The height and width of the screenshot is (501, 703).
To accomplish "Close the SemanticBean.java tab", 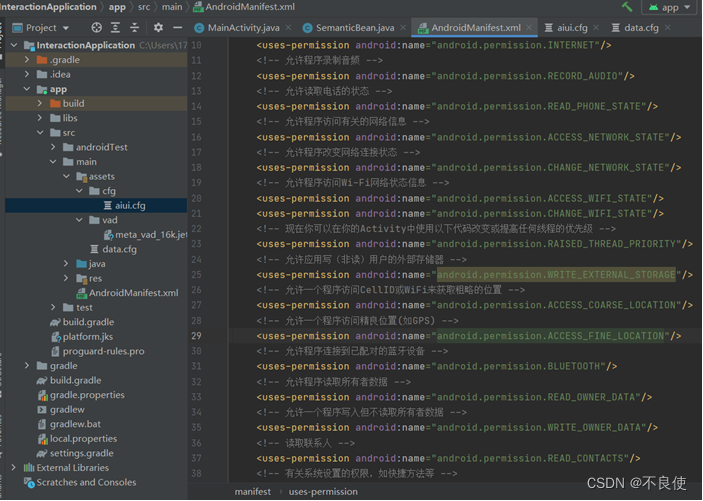I will (x=403, y=28).
